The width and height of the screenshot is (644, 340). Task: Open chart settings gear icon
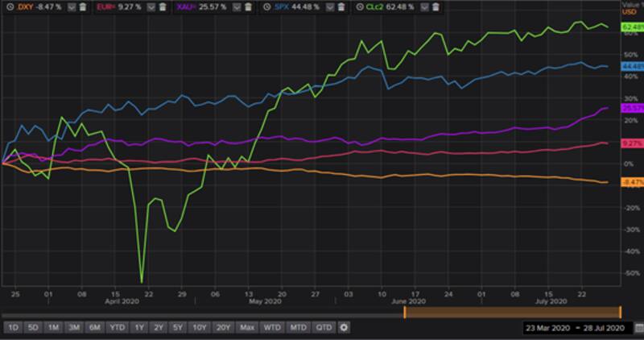pyautogui.click(x=344, y=328)
